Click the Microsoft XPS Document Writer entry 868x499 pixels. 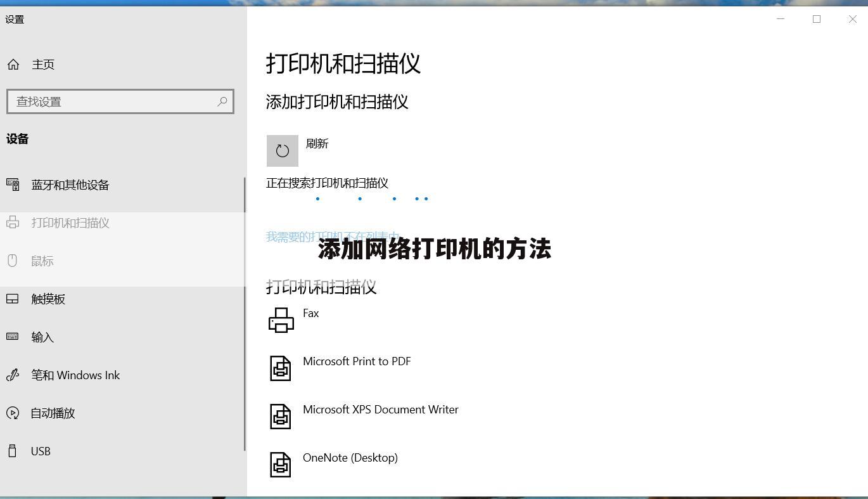tap(281, 416)
